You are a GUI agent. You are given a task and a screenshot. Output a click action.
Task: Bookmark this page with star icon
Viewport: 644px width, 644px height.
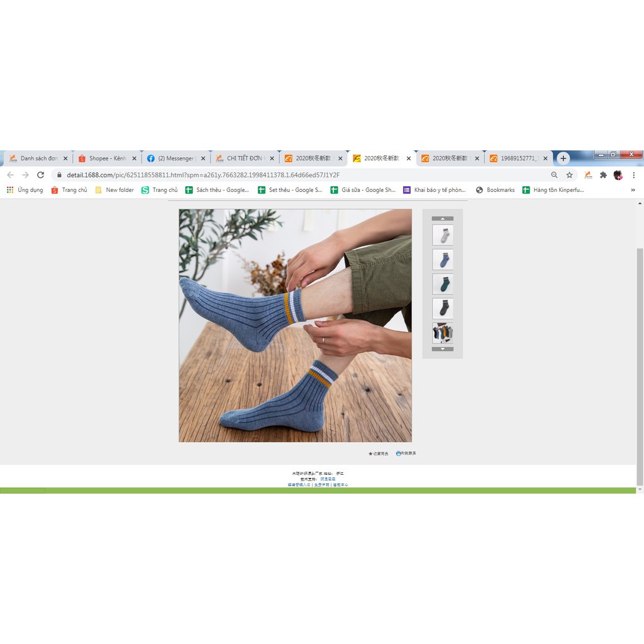569,175
